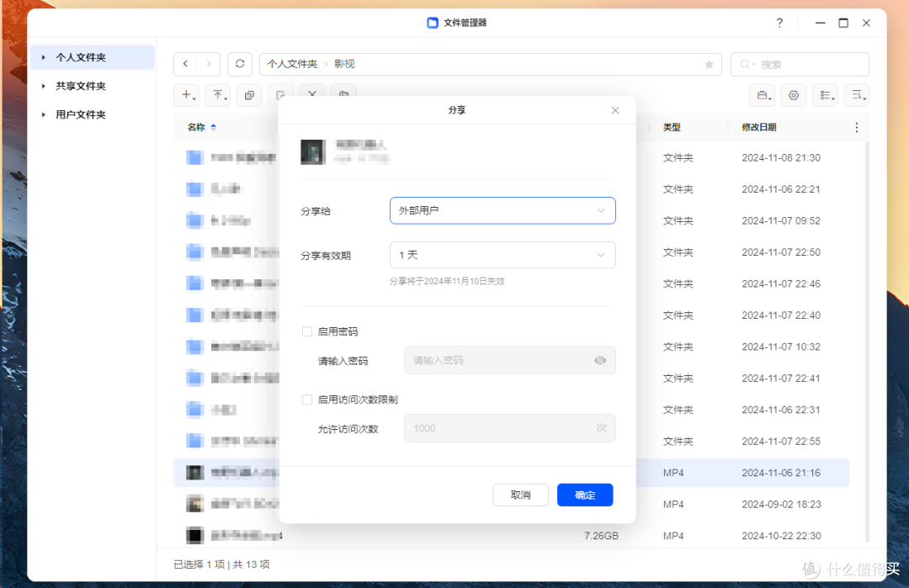Select the row dated 2024-11-07 22:55
The height and width of the screenshot is (588, 909).
(512, 442)
